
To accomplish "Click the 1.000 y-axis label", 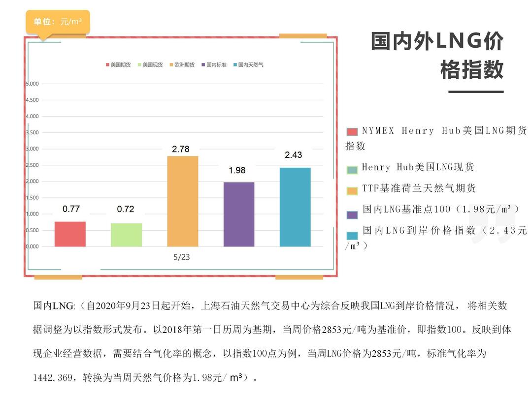I will (33, 214).
